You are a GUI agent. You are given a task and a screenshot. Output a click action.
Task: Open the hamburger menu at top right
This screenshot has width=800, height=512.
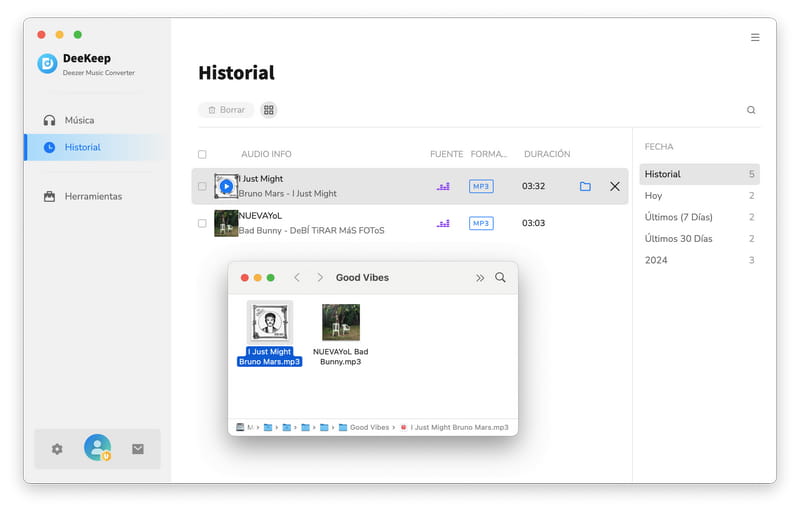[x=755, y=37]
